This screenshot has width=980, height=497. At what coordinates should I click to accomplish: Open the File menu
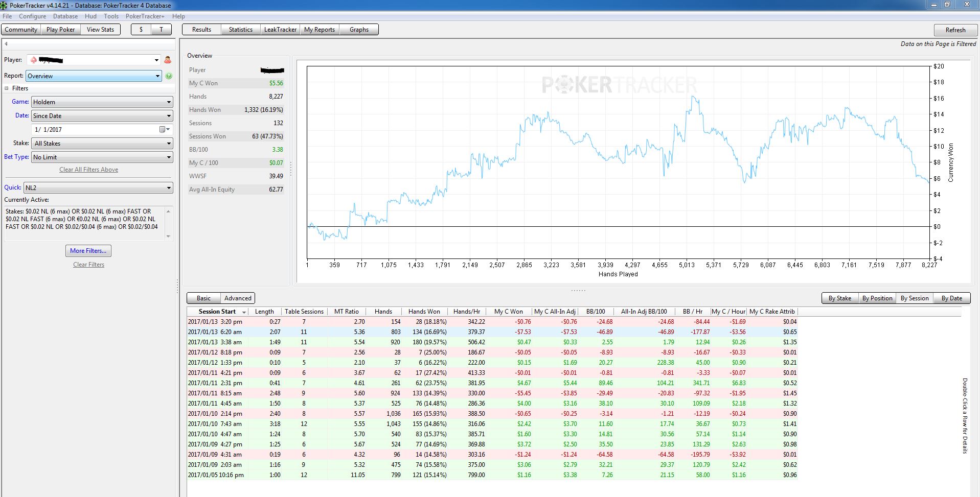7,16
